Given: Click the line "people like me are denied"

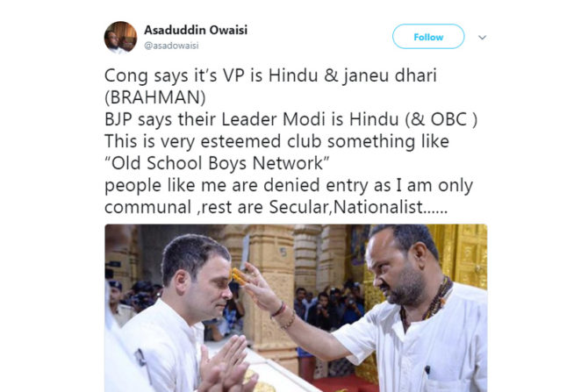Looking at the screenshot, I should pyautogui.click(x=289, y=186).
